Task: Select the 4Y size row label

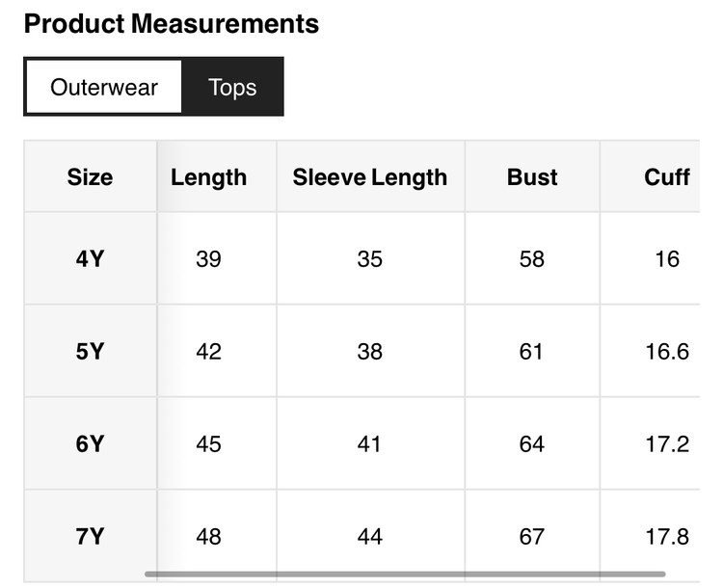Action: point(90,259)
